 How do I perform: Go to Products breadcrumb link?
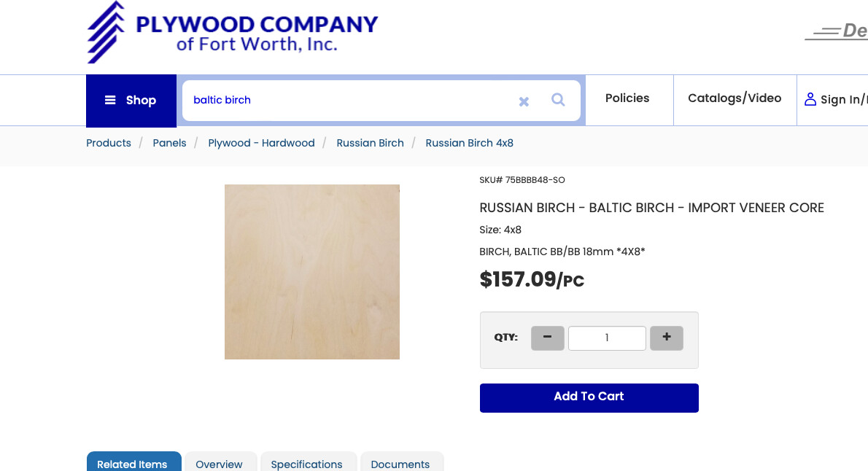click(109, 144)
